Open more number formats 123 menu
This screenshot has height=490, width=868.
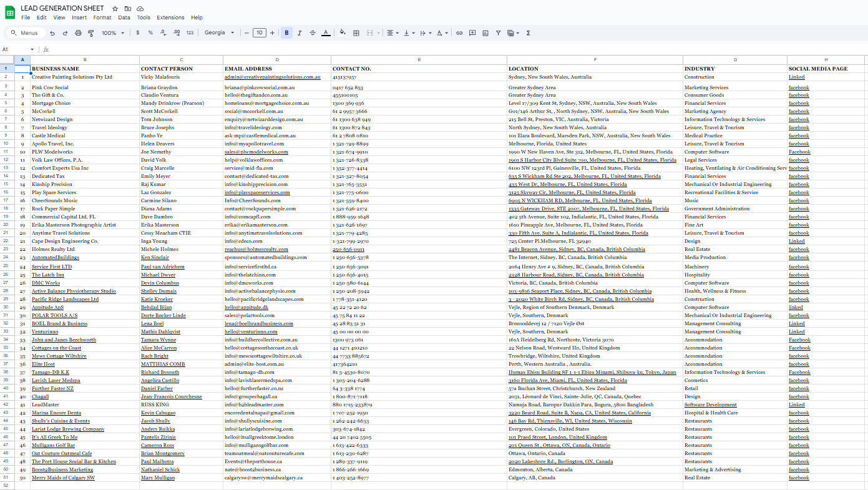point(190,33)
